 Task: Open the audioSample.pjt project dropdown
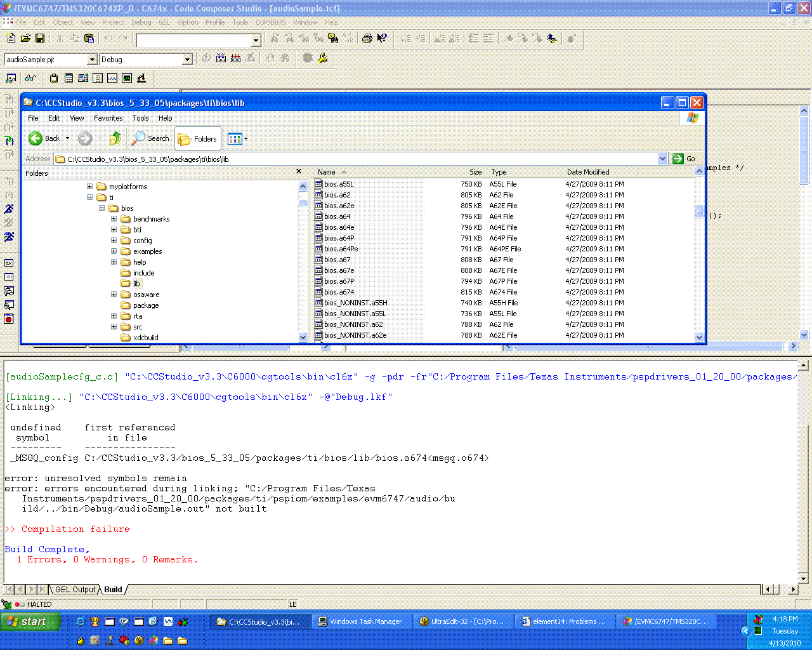click(x=92, y=60)
